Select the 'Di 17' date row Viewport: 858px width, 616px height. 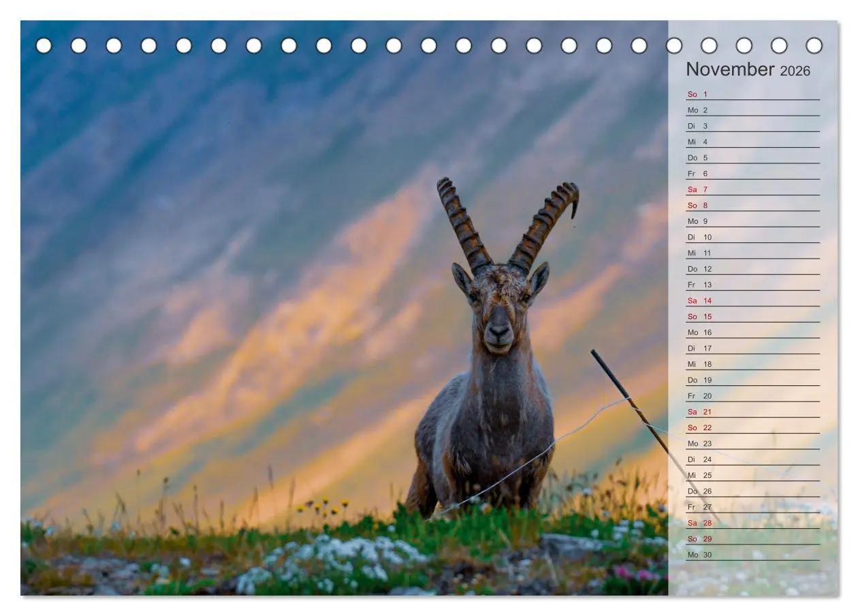click(x=752, y=348)
